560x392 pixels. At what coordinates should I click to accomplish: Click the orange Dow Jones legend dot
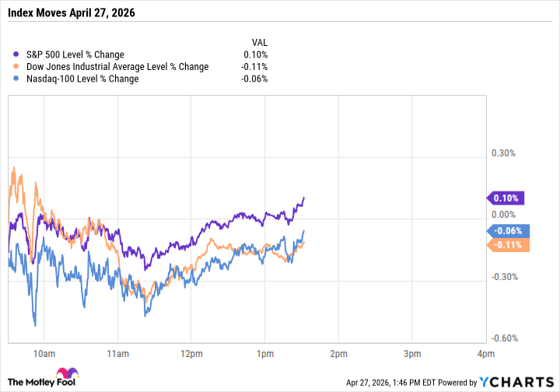[18, 67]
